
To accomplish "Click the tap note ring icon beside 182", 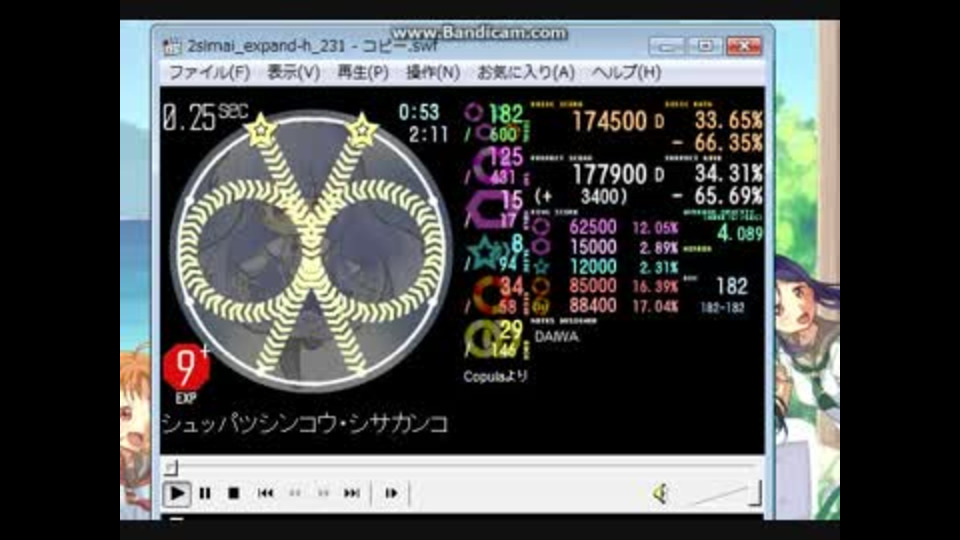I will tap(473, 113).
